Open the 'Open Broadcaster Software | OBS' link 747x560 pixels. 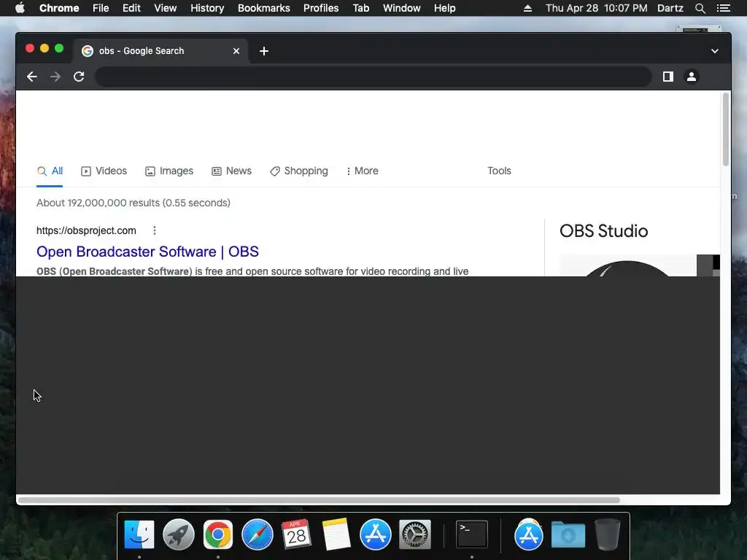tap(147, 252)
